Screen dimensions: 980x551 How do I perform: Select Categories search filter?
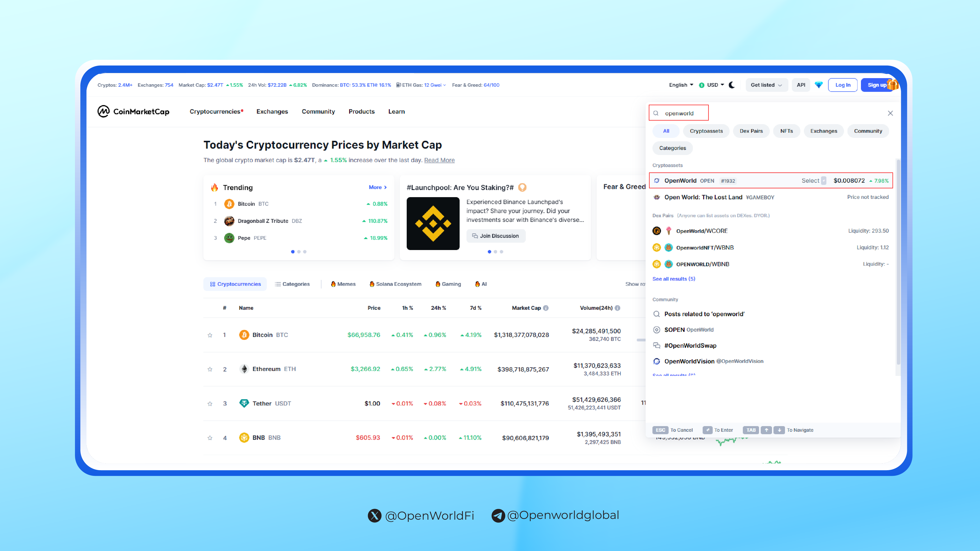(x=673, y=148)
